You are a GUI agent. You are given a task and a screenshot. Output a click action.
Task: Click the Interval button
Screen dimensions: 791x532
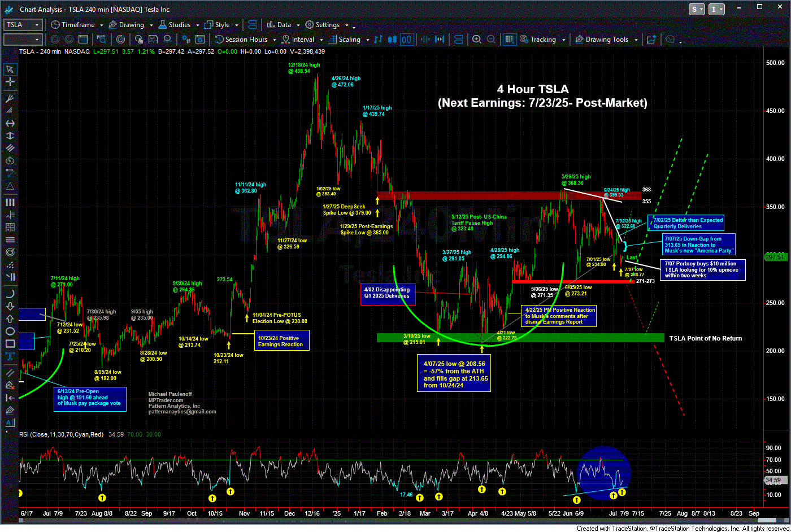(298, 40)
